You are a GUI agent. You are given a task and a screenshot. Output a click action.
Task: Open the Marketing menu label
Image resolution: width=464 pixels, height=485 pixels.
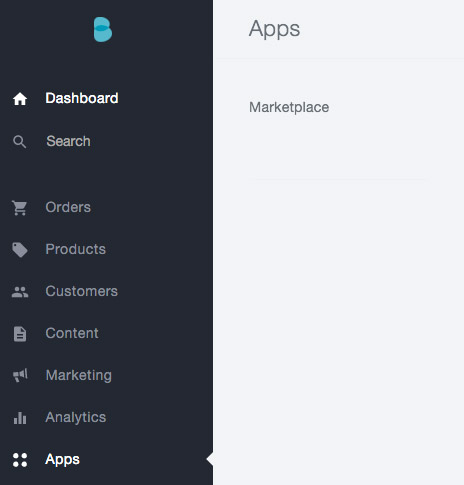tap(78, 376)
